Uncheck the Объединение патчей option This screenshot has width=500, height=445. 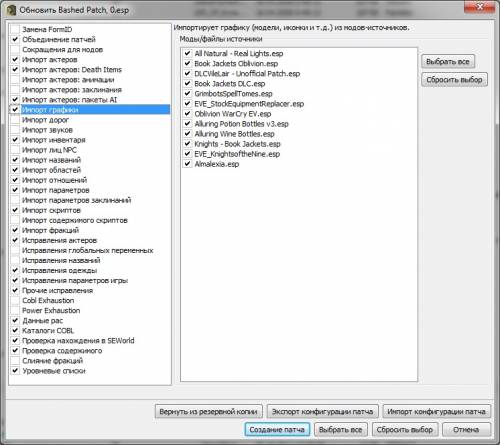[15, 39]
